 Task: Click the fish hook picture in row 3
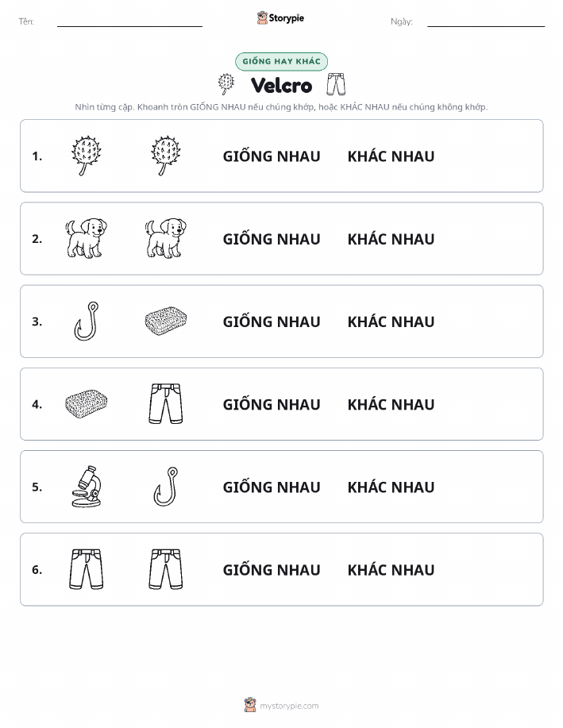[x=87, y=322]
